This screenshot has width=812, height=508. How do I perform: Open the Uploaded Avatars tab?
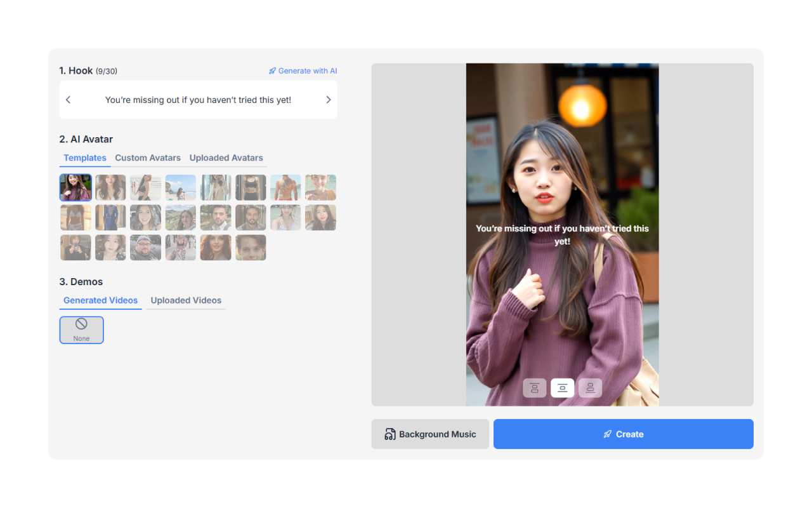click(x=226, y=158)
